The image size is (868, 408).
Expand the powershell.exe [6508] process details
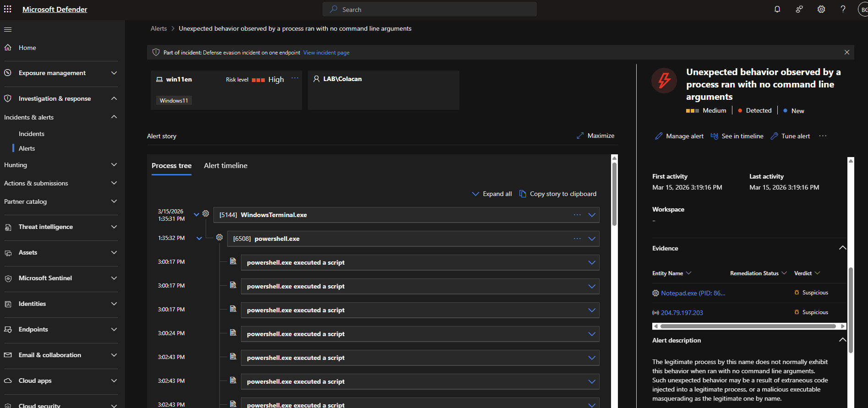coord(592,239)
